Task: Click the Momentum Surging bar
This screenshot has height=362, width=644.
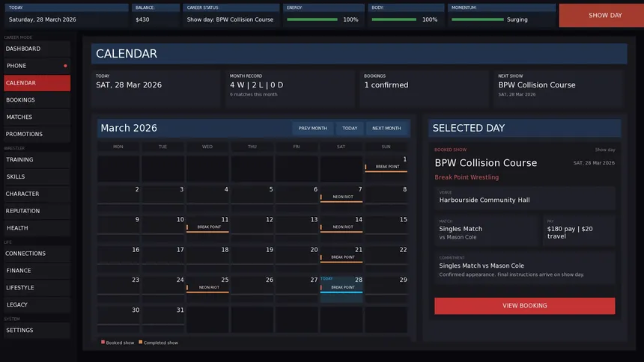Action: point(477,19)
